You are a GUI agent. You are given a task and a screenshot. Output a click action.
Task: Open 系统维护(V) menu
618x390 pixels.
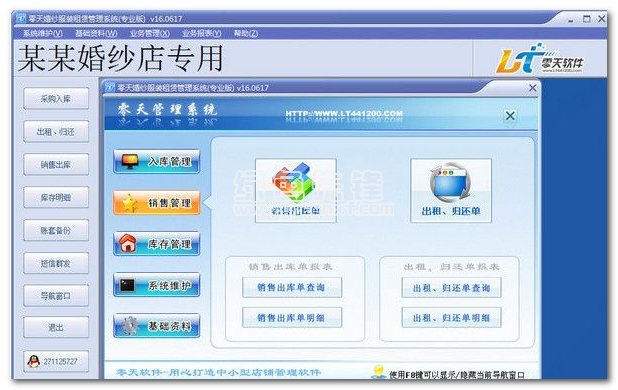pos(43,33)
